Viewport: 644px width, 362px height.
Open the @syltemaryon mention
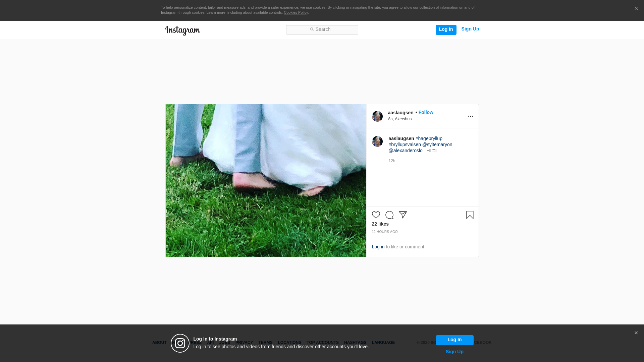point(437,144)
